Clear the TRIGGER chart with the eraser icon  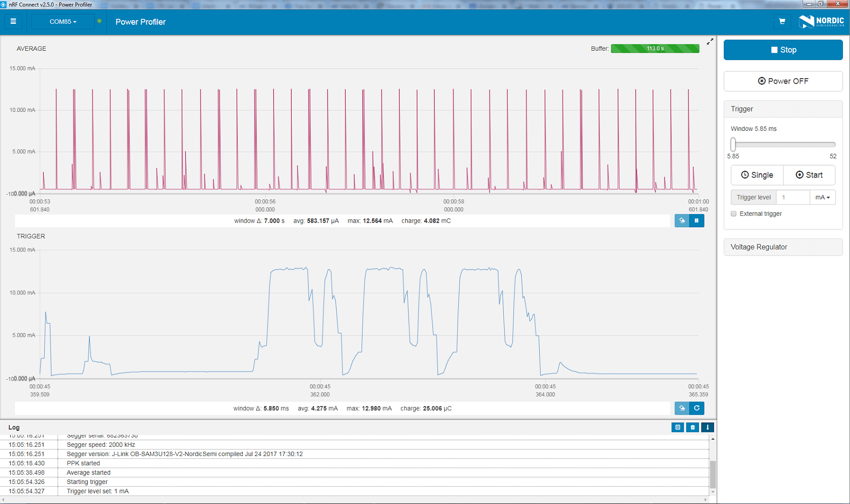click(x=682, y=408)
